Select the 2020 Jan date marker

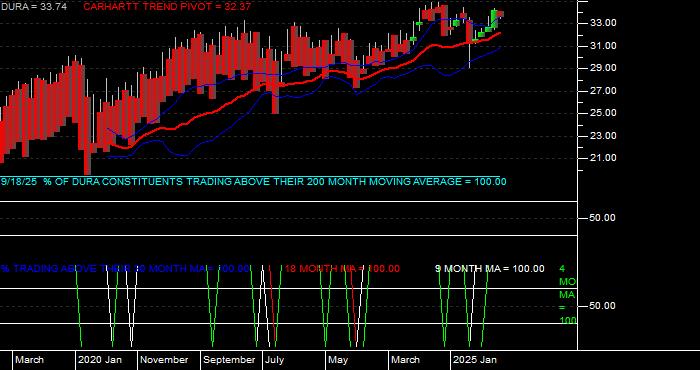[x=100, y=360]
